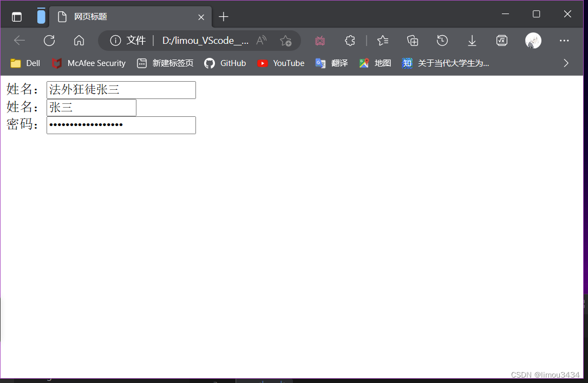This screenshot has width=588, height=383.
Task: Open the user profile avatar menu
Action: 533,41
